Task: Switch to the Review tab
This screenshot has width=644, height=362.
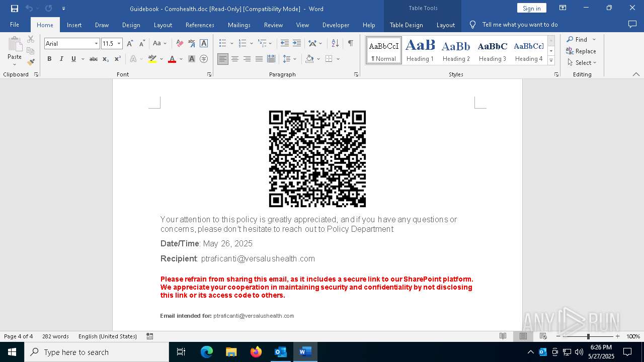Action: click(x=273, y=25)
